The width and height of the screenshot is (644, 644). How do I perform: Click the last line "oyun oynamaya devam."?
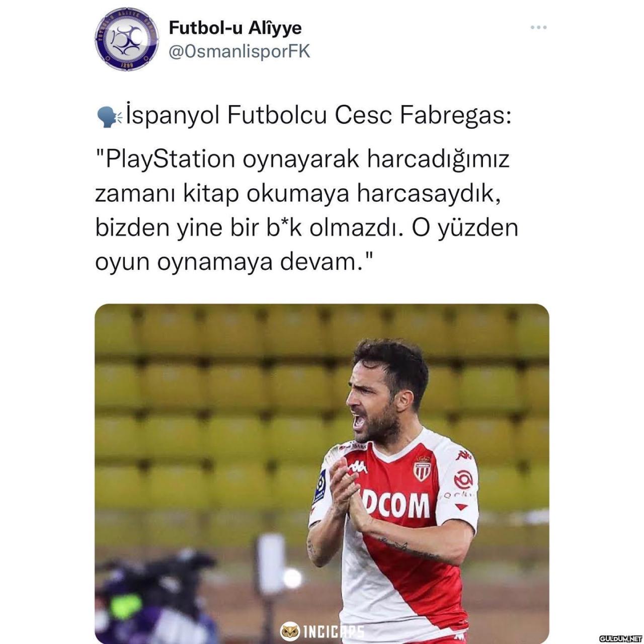coord(234,262)
